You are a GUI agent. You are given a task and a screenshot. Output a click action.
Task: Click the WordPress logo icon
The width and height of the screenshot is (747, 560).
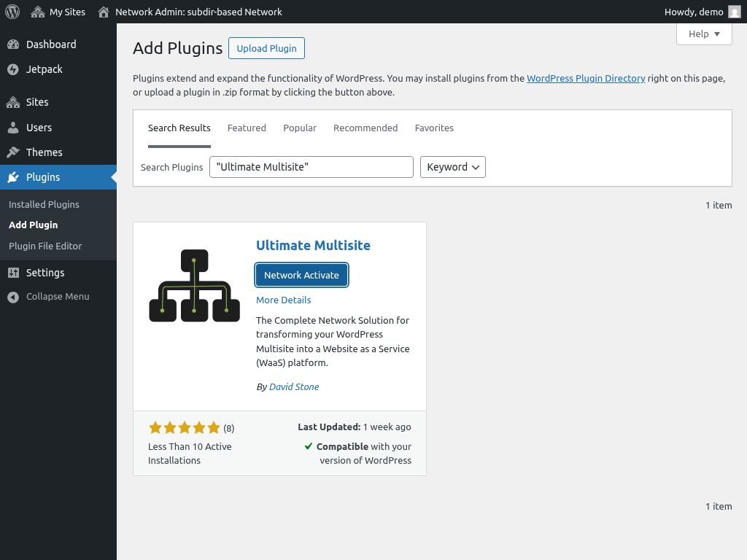[x=12, y=12]
